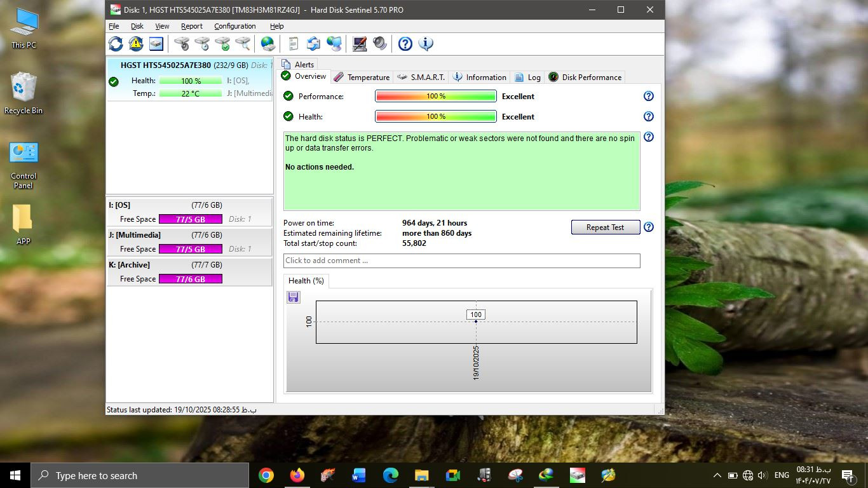This screenshot has width=868, height=488.
Task: Click the info speech bubble toolbar icon
Action: pyautogui.click(x=426, y=44)
